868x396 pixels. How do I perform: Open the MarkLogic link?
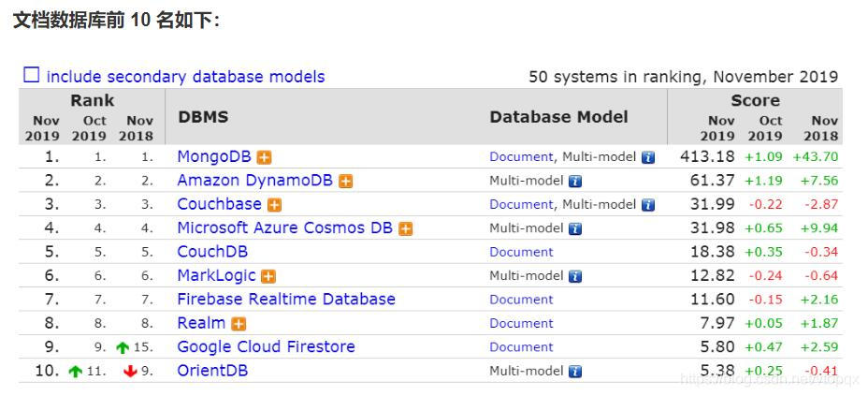point(216,275)
